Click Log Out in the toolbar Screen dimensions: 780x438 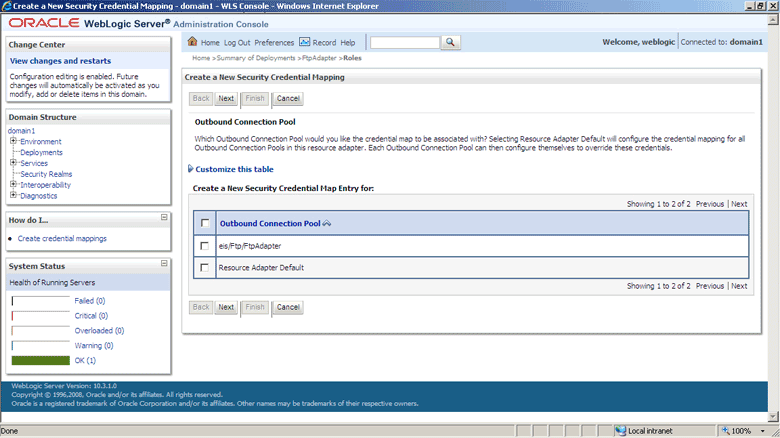coord(237,43)
